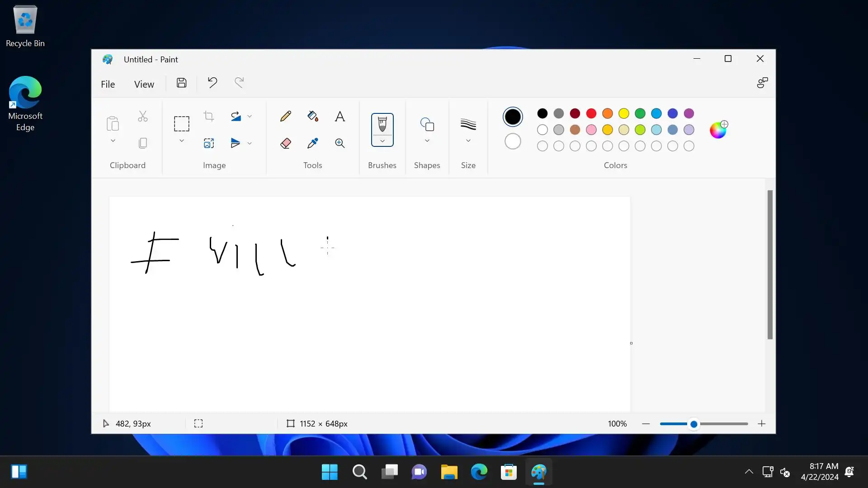Viewport: 868px width, 488px height.
Task: Click the zoom in plus button
Action: pyautogui.click(x=761, y=423)
